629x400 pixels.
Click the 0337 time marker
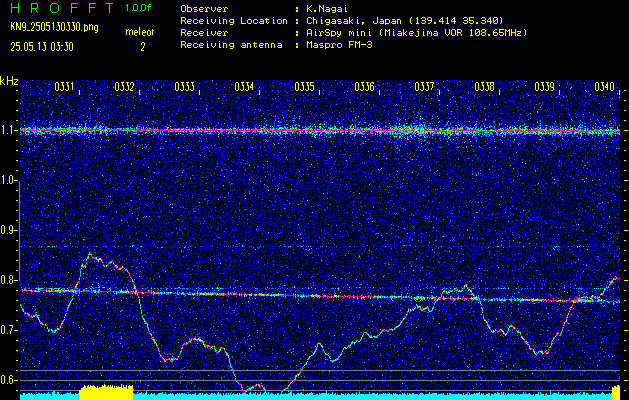point(424,86)
